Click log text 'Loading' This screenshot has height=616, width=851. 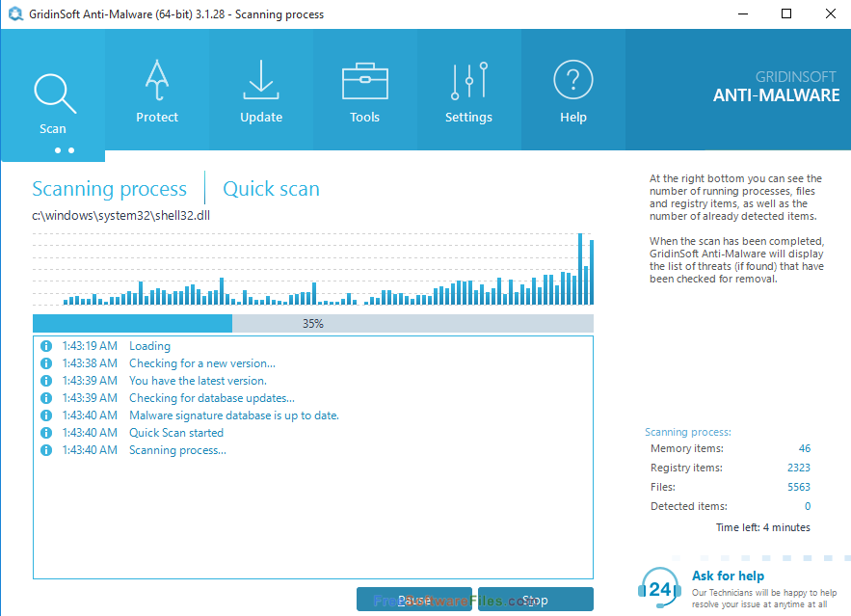(x=149, y=346)
